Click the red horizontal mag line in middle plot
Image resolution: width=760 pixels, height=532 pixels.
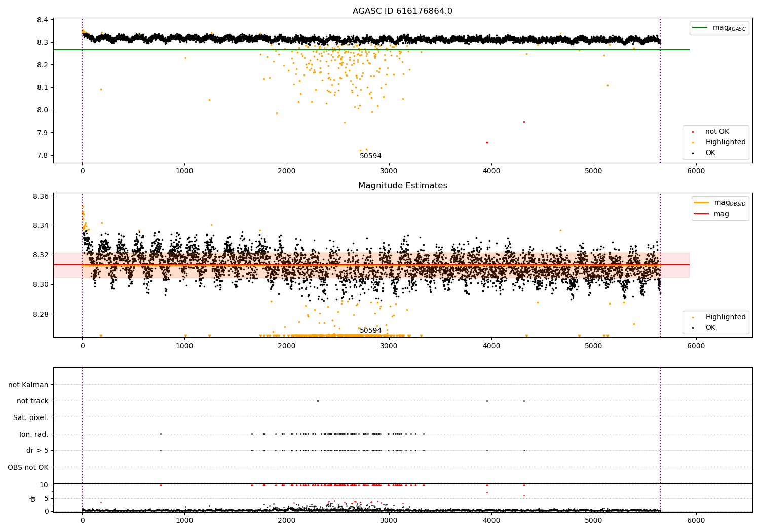(371, 265)
